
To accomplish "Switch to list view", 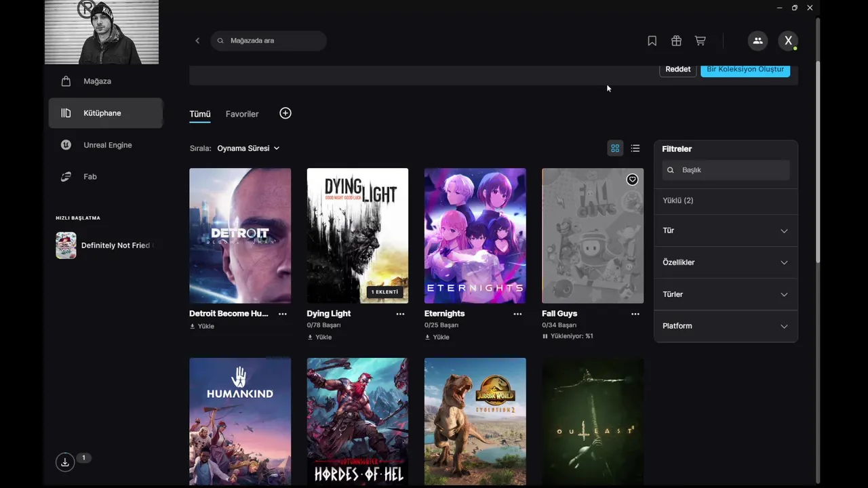I will [x=635, y=148].
